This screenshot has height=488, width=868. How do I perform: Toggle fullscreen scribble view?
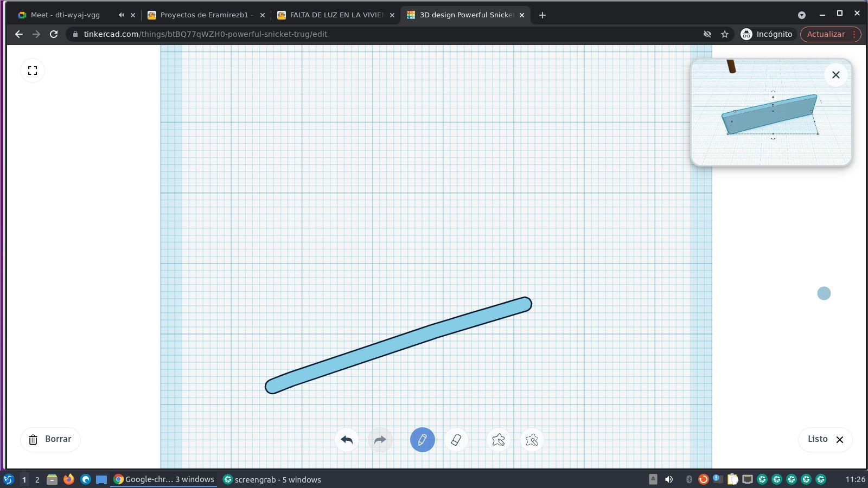click(33, 70)
